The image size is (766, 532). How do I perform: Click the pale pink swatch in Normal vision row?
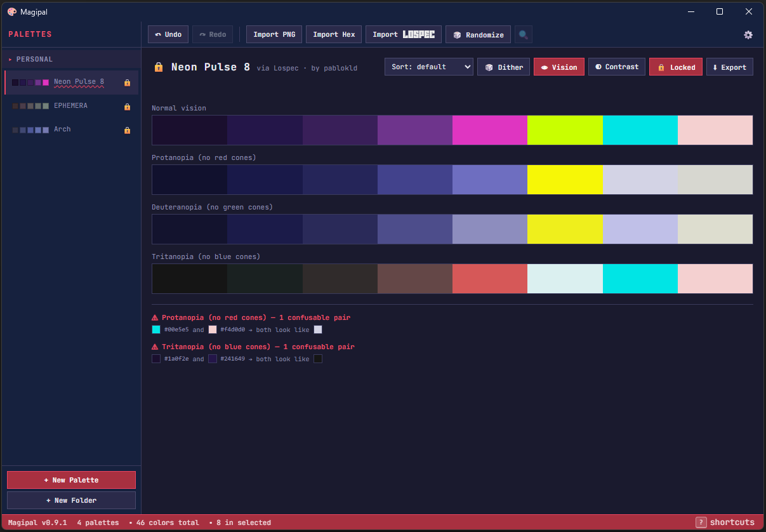715,130
